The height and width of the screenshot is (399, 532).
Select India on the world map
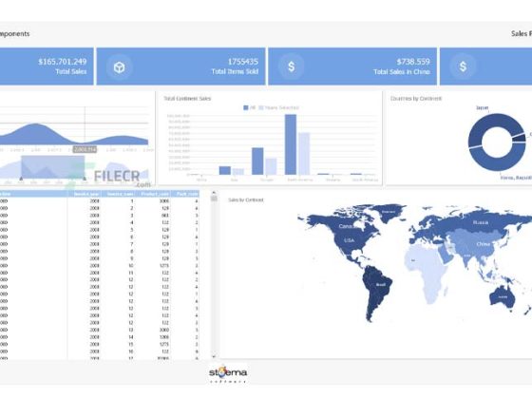click(x=467, y=256)
